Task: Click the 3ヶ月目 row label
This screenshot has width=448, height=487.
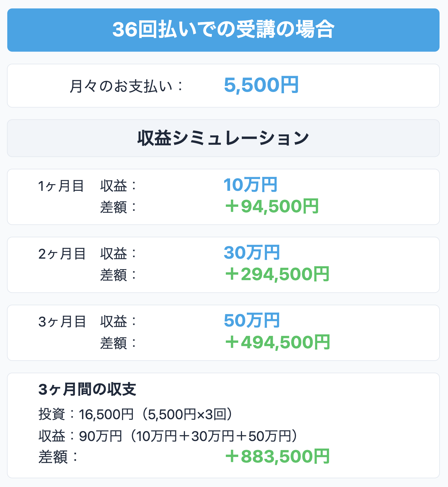Action: [62, 322]
